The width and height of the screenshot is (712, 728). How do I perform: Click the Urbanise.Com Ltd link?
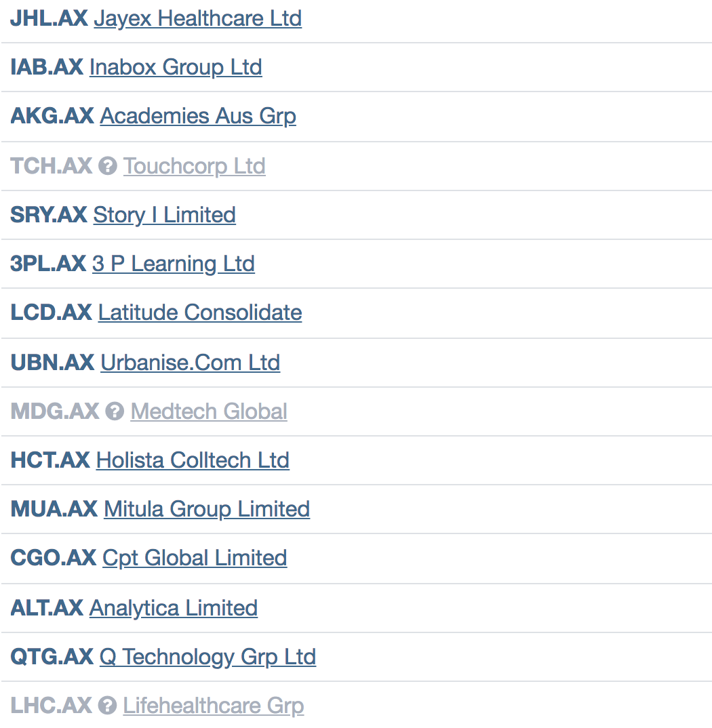190,363
